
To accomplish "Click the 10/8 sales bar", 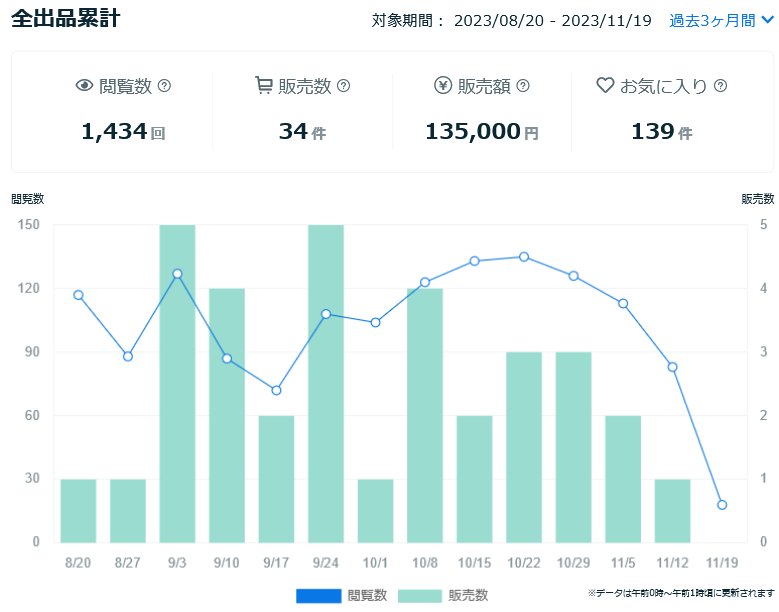I will click(425, 415).
